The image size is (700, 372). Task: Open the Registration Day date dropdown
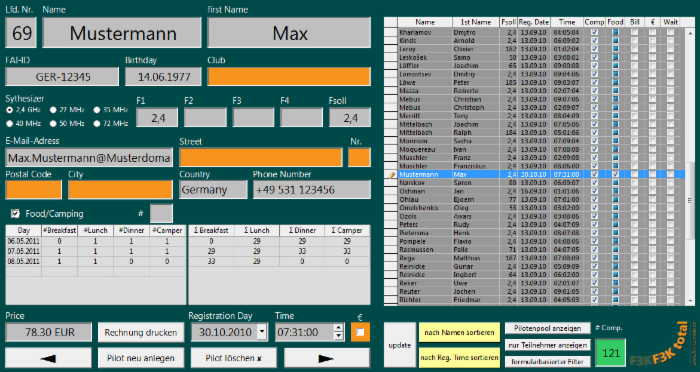262,332
